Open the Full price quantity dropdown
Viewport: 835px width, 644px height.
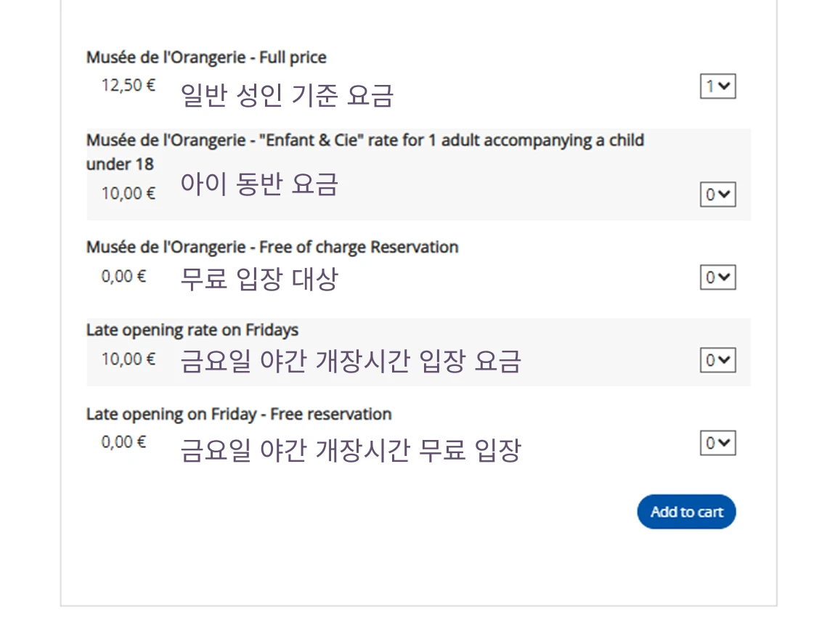(x=717, y=86)
